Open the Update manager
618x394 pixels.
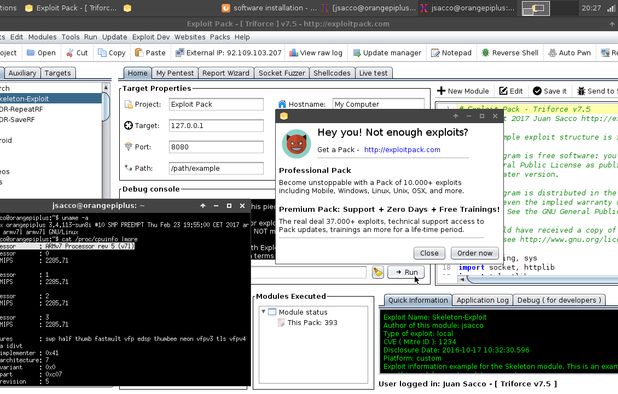(387, 53)
